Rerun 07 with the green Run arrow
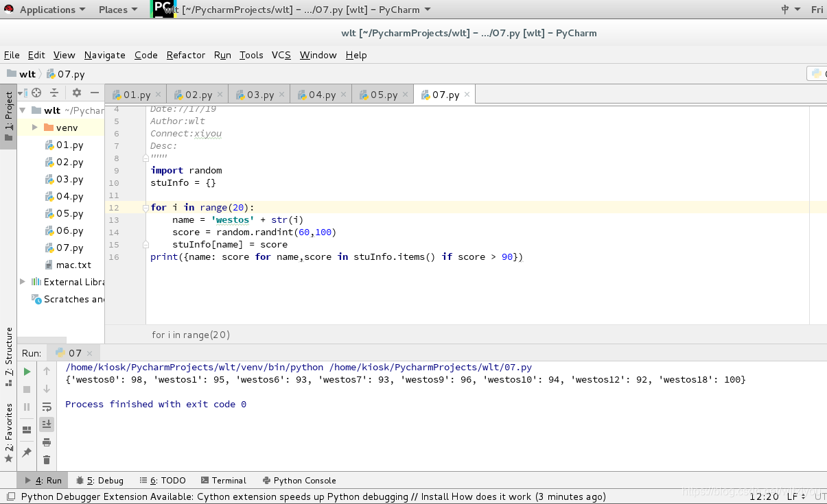The image size is (827, 504). pos(27,372)
